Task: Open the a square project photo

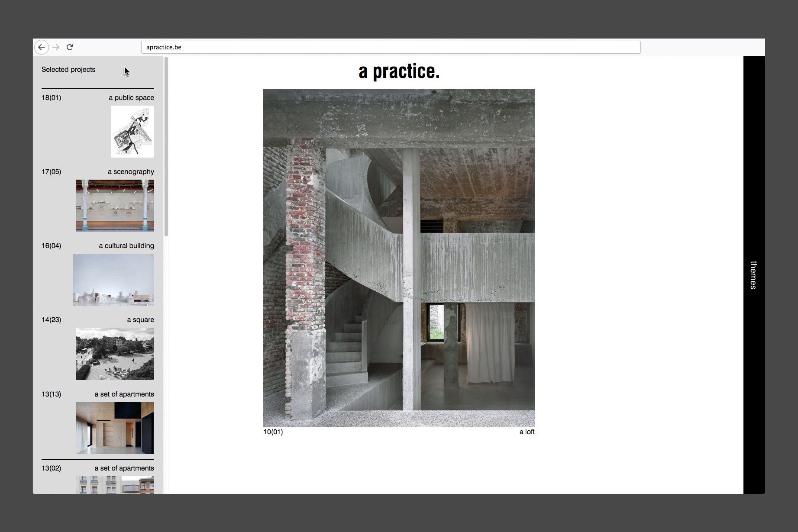Action: (x=115, y=354)
